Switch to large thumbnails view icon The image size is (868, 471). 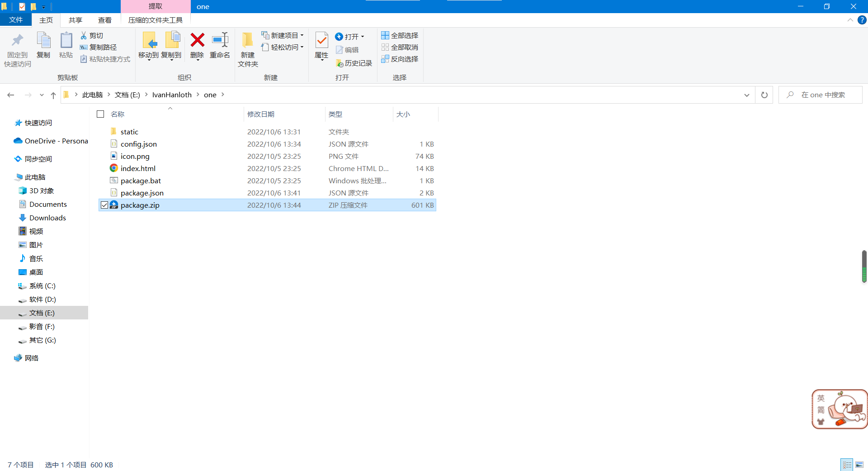[x=859, y=465]
